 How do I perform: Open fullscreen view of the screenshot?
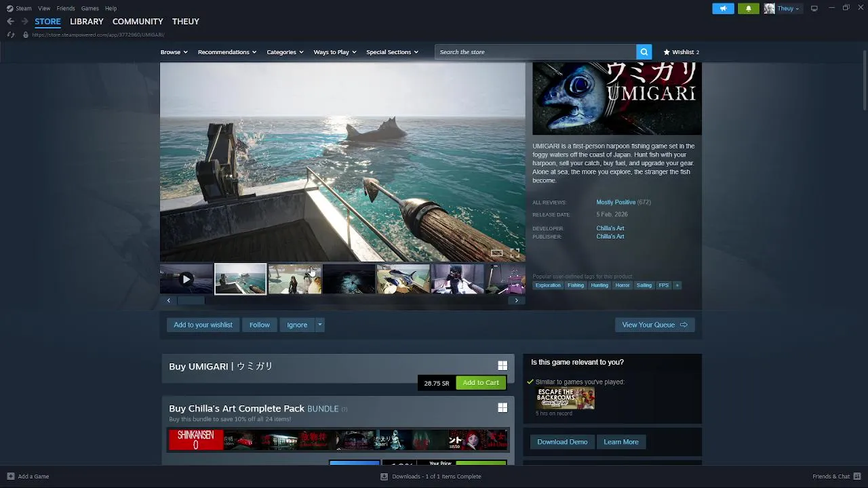click(515, 253)
